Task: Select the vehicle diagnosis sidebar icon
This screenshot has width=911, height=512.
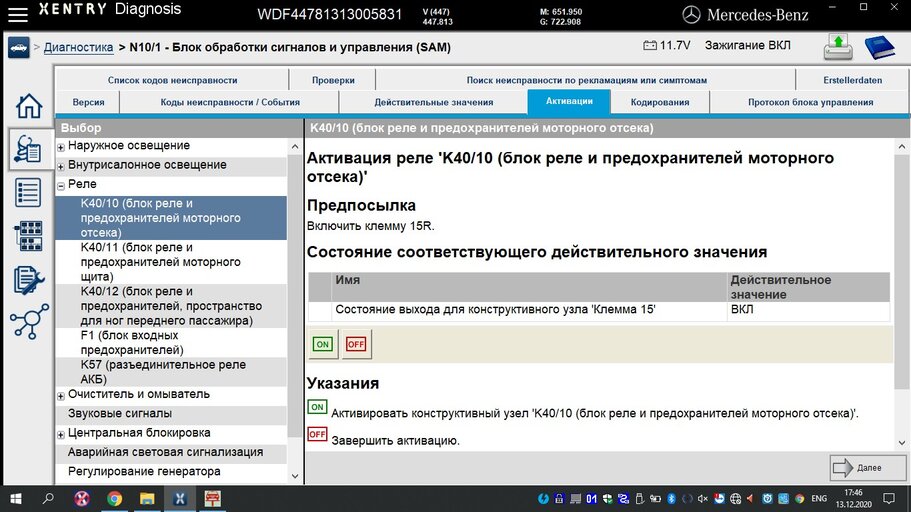Action: click(29, 149)
